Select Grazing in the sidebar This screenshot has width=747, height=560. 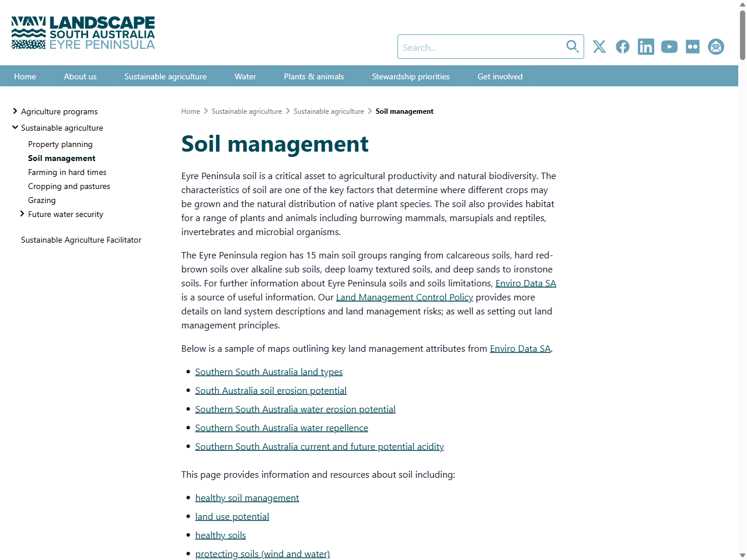41,200
